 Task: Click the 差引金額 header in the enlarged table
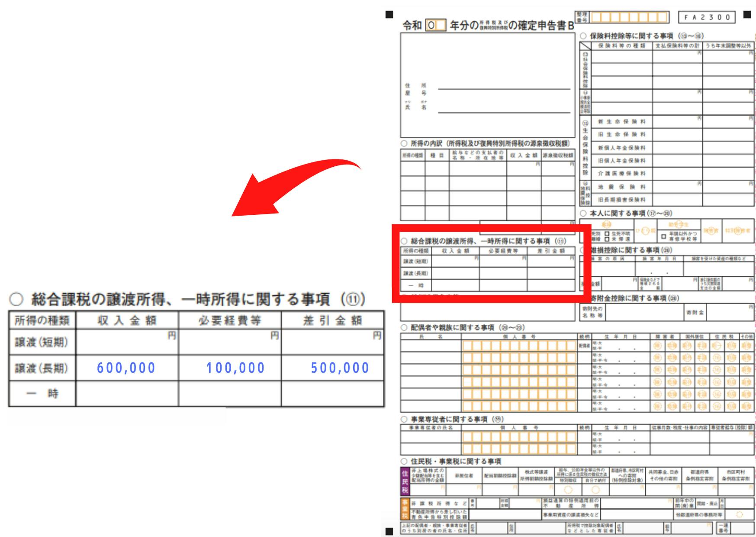coord(332,320)
